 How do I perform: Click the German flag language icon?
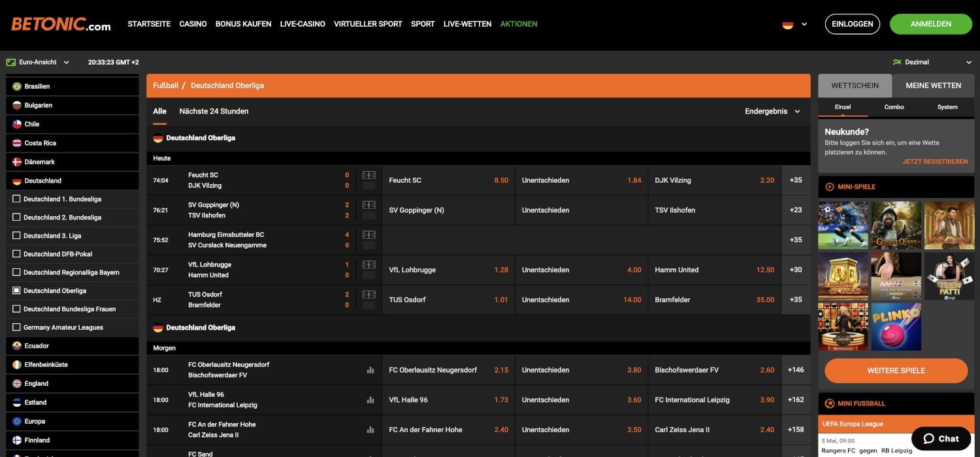[x=787, y=24]
